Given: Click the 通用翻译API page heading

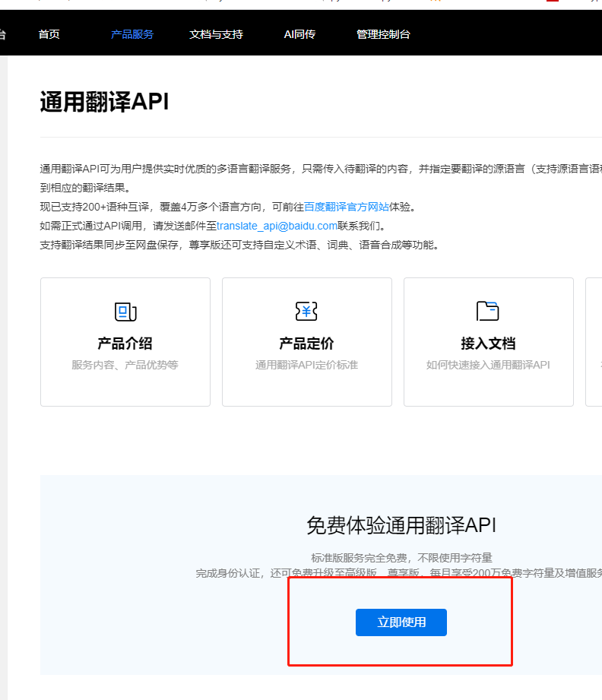Looking at the screenshot, I should (x=104, y=102).
